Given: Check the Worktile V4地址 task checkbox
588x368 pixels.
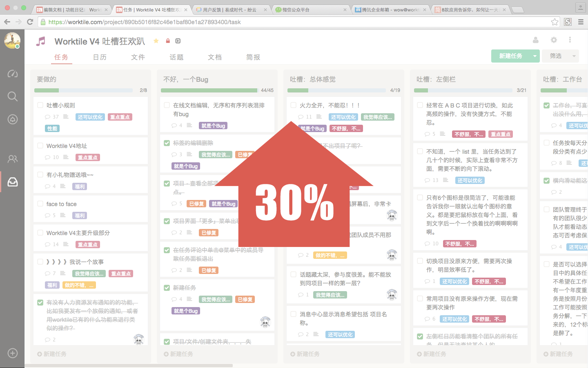Looking at the screenshot, I should (x=40, y=146).
